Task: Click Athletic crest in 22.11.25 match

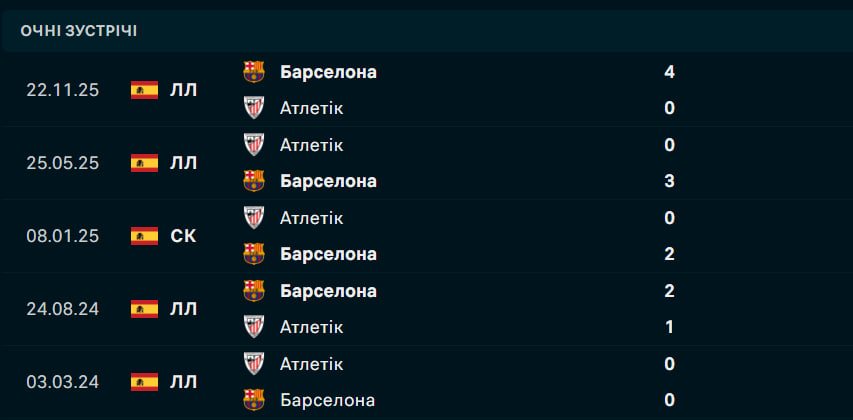Action: pos(254,108)
